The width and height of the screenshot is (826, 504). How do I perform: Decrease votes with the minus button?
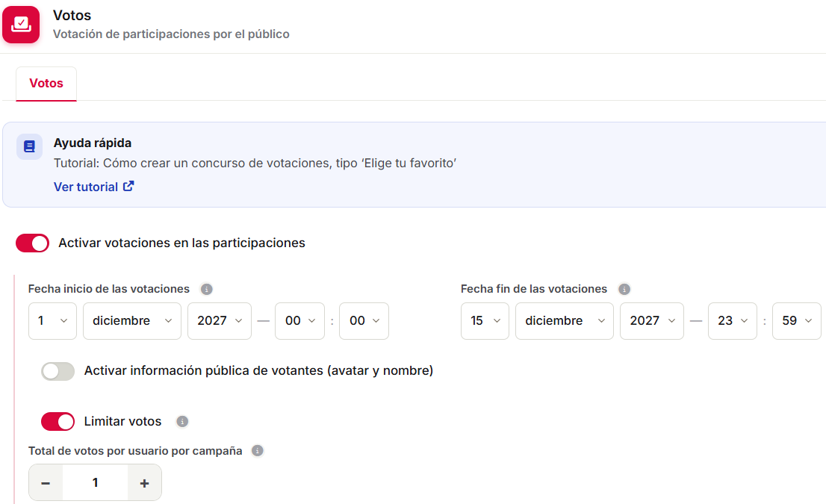click(46, 482)
